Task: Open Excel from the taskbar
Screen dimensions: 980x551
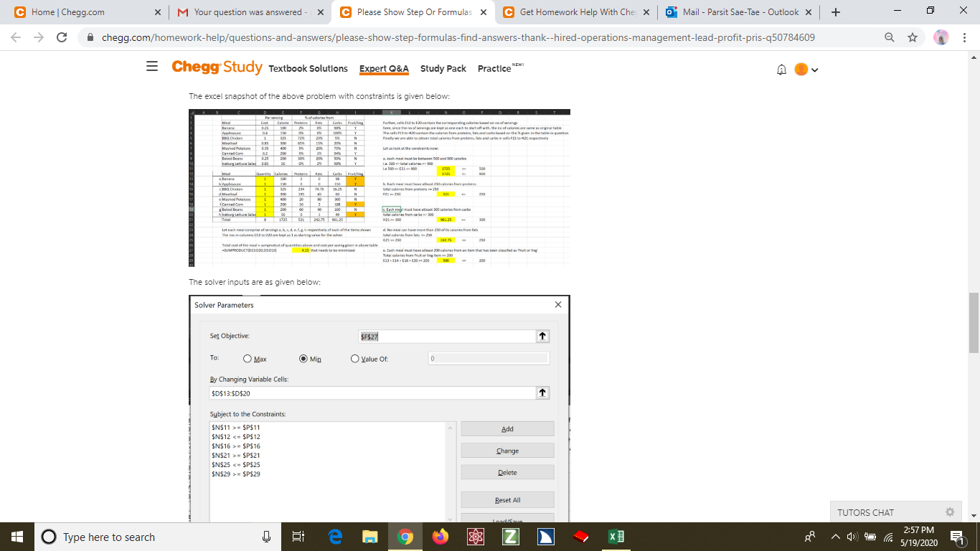Action: coord(616,537)
